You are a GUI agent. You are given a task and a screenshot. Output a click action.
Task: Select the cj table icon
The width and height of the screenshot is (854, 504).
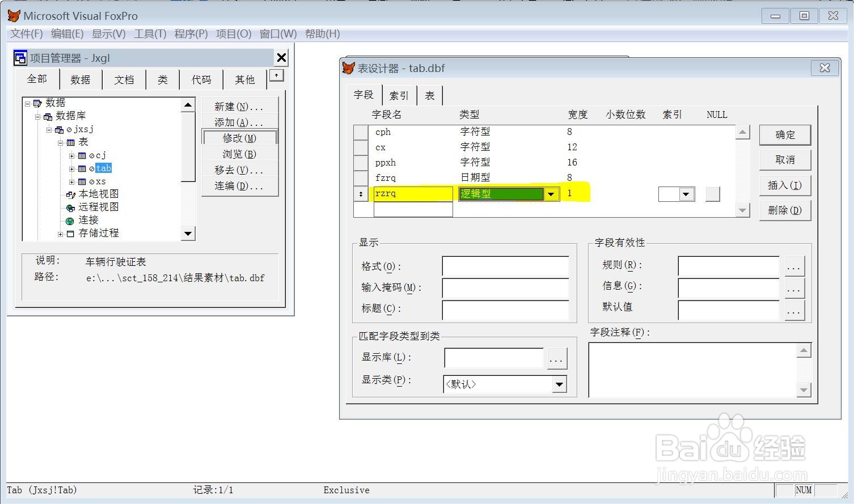click(82, 156)
